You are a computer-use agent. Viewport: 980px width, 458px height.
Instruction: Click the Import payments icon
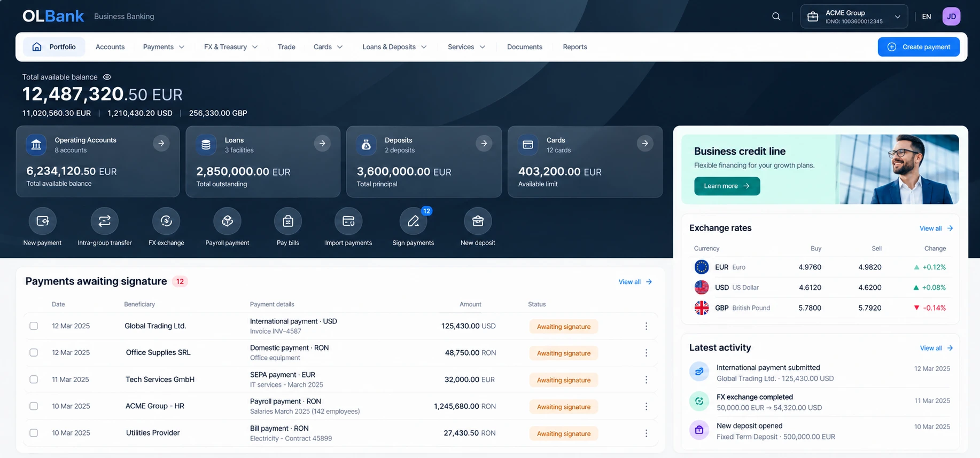point(348,221)
